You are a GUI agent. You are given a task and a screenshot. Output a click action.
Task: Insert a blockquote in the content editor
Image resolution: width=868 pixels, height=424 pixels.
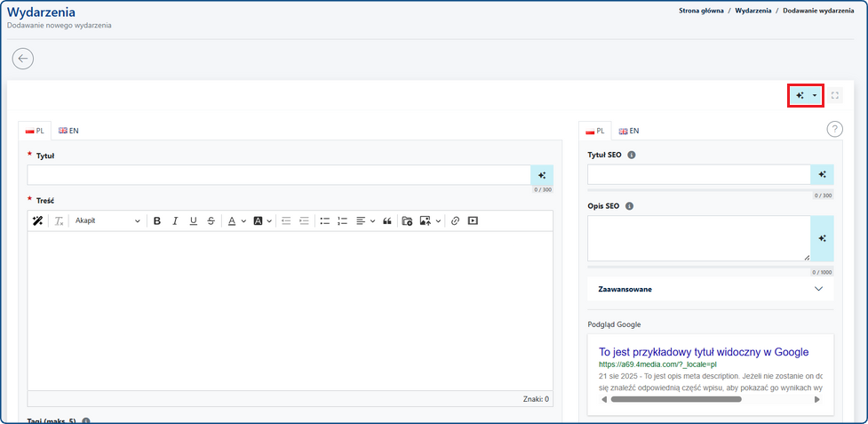click(x=387, y=220)
